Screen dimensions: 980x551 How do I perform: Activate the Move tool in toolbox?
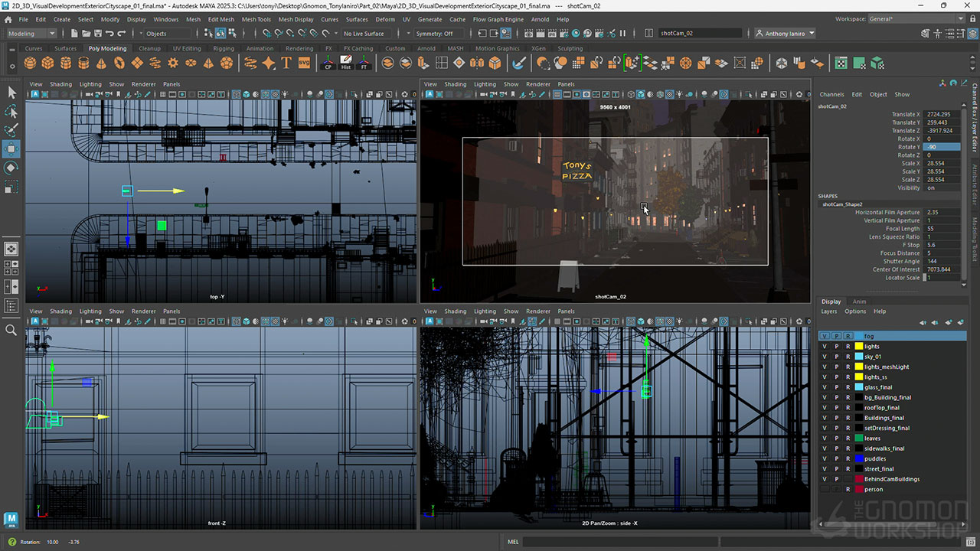tap(11, 148)
